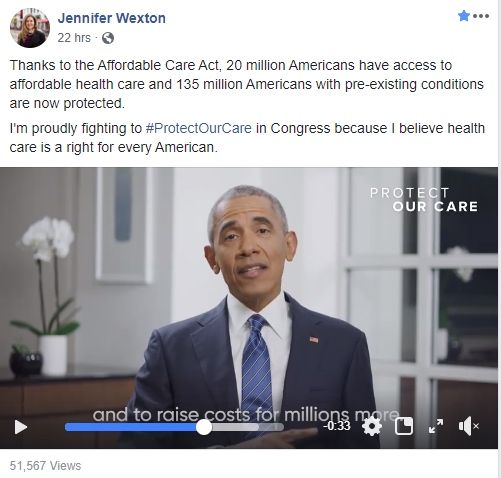Click the played blue progress bar section
The height and width of the screenshot is (478, 501).
[131, 427]
